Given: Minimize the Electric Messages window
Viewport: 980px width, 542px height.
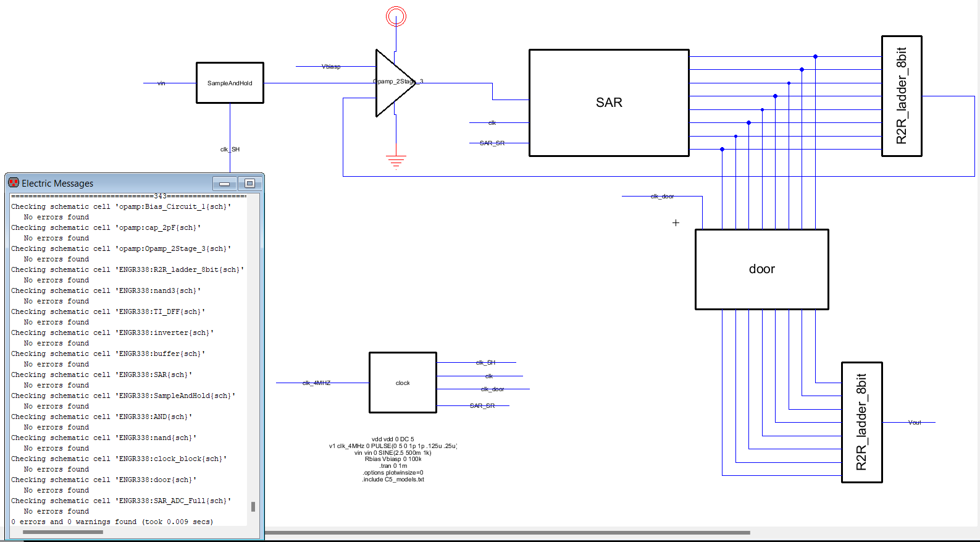Looking at the screenshot, I should click(x=225, y=184).
